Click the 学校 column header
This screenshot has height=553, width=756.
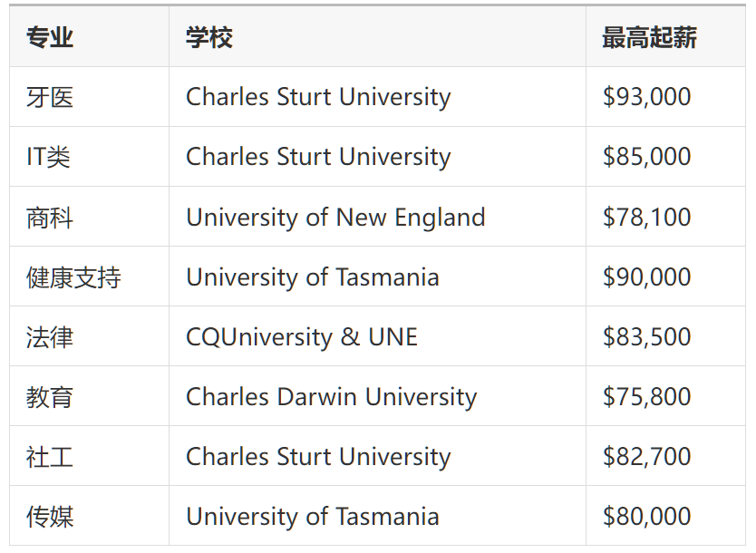pos(209,37)
